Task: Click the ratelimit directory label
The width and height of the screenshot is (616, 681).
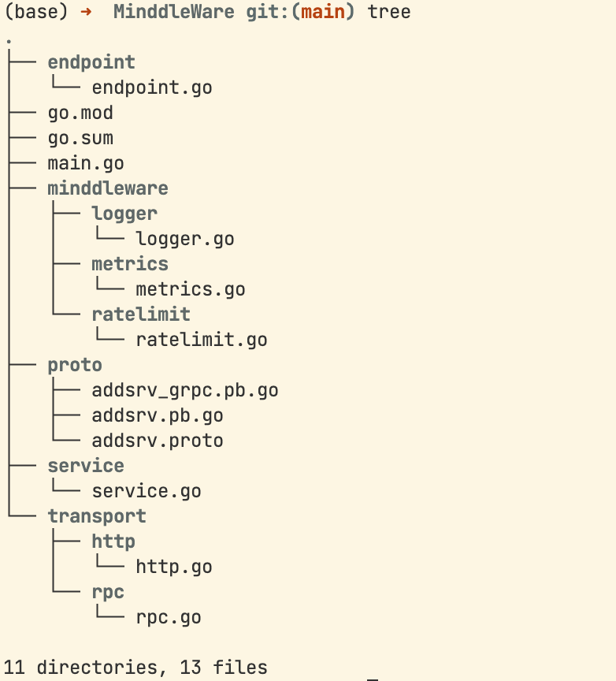Action: pos(141,314)
